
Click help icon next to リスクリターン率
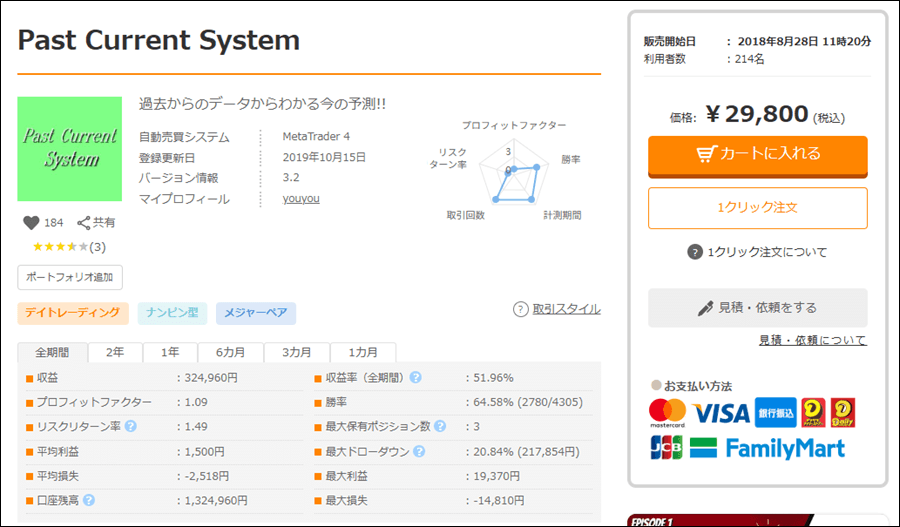coord(131,427)
